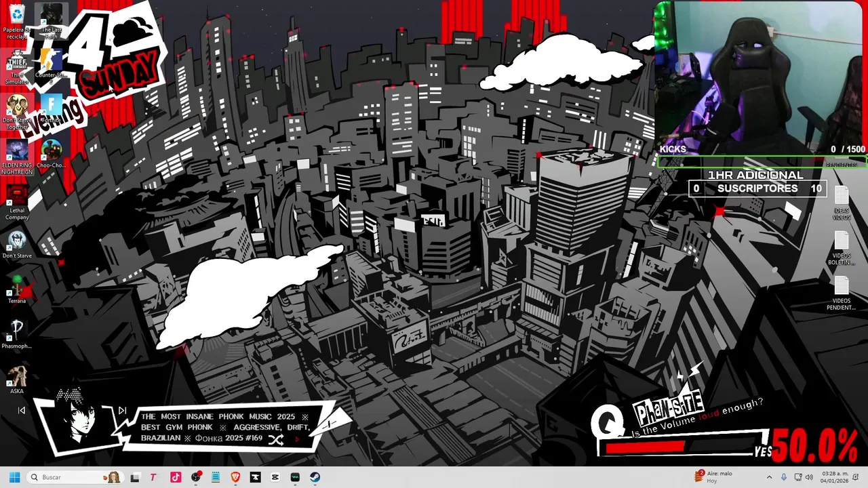The width and height of the screenshot is (868, 488).
Task: Select the Counter-Strike 2 shortcut
Action: pyautogui.click(x=52, y=65)
